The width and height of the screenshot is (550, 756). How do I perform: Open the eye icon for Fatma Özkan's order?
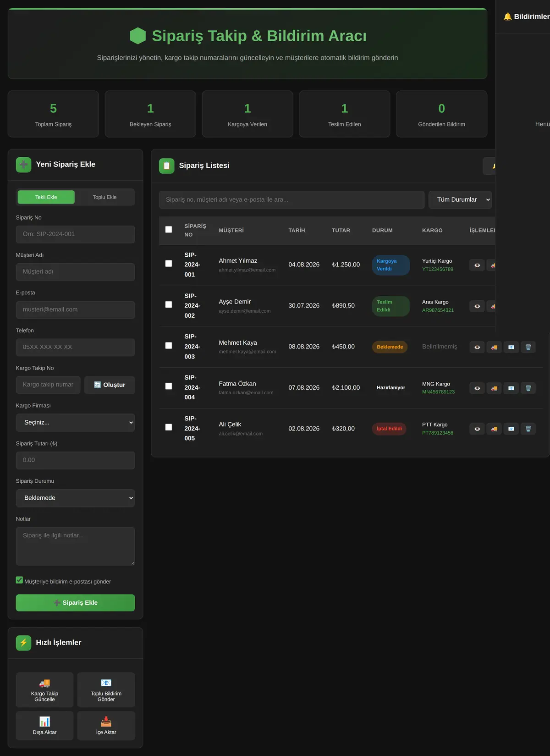click(477, 388)
